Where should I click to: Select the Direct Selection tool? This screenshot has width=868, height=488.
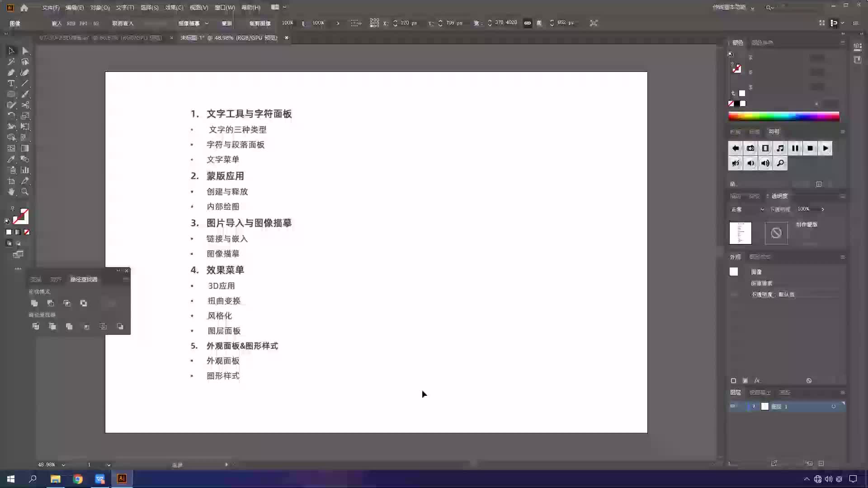click(x=25, y=51)
